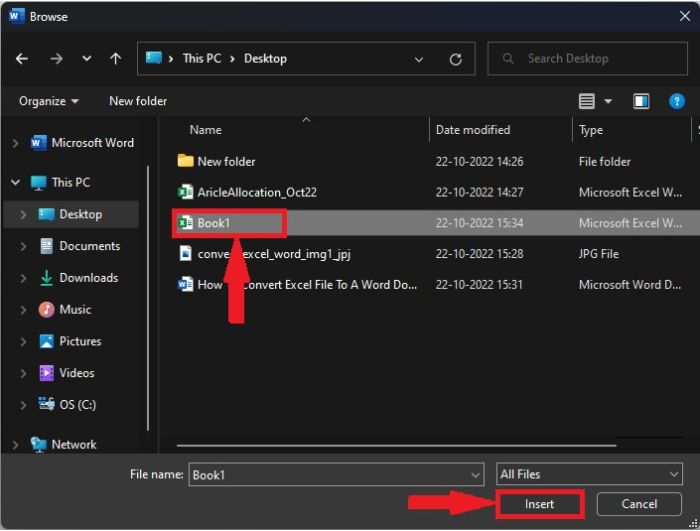Click the Insert button

click(540, 504)
